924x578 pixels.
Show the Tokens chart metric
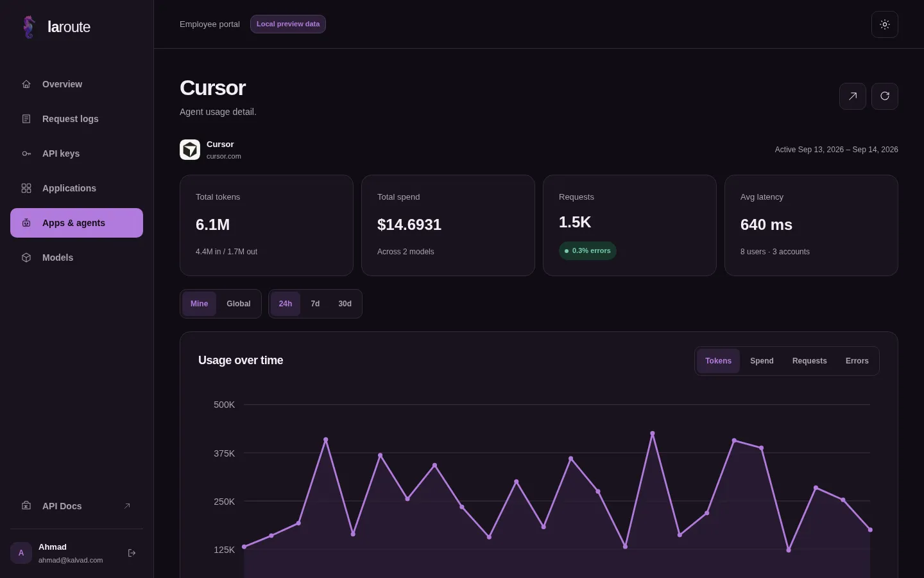click(718, 361)
